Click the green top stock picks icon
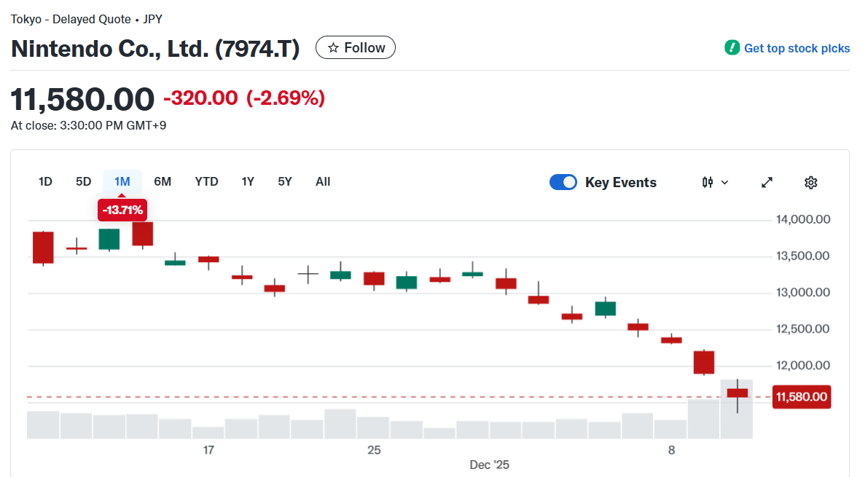This screenshot has width=868, height=477. tap(732, 48)
